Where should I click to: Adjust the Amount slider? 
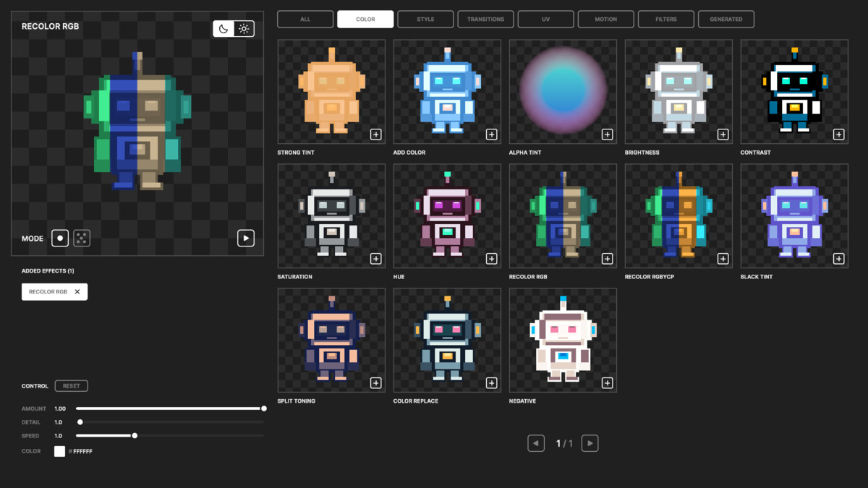coord(170,408)
